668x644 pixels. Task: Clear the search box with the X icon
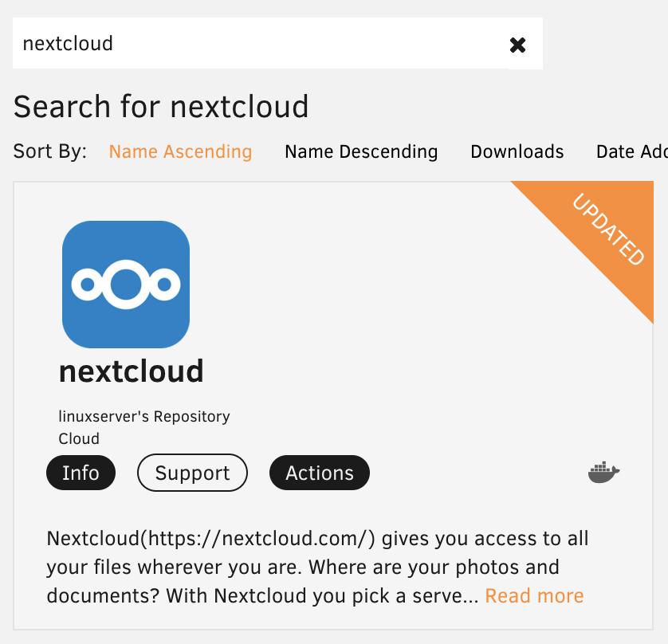point(518,45)
